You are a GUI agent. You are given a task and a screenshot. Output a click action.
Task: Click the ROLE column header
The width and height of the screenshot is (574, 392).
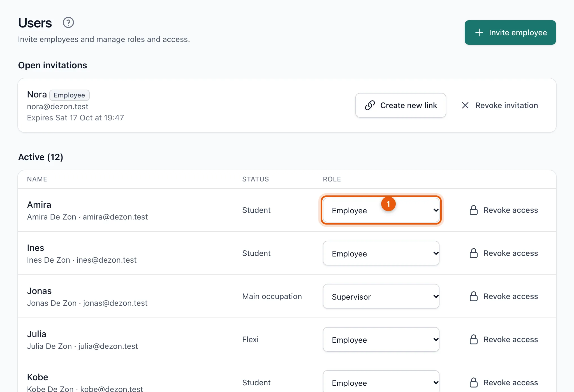coord(332,179)
